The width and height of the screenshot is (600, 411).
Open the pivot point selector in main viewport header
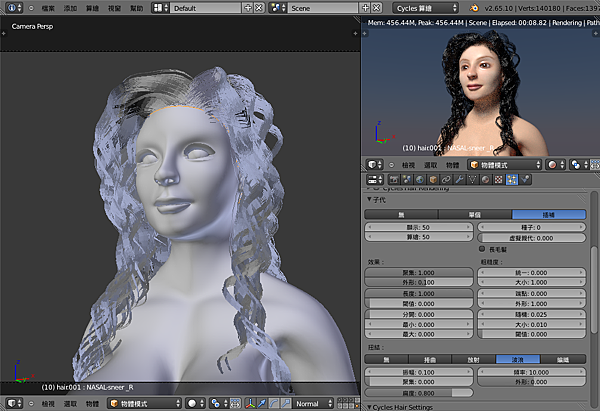(219, 403)
